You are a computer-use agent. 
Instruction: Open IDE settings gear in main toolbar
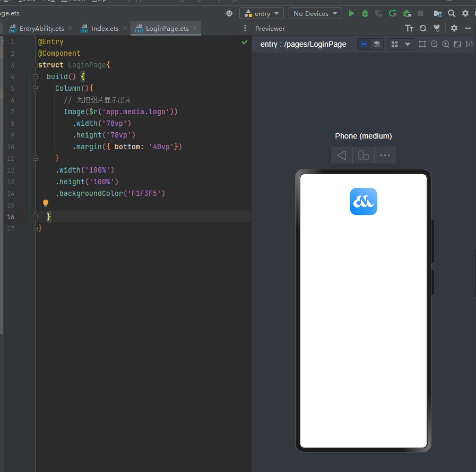(465, 13)
